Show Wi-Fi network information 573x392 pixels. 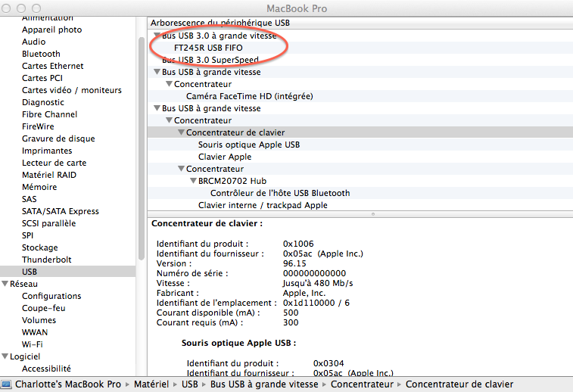point(33,344)
